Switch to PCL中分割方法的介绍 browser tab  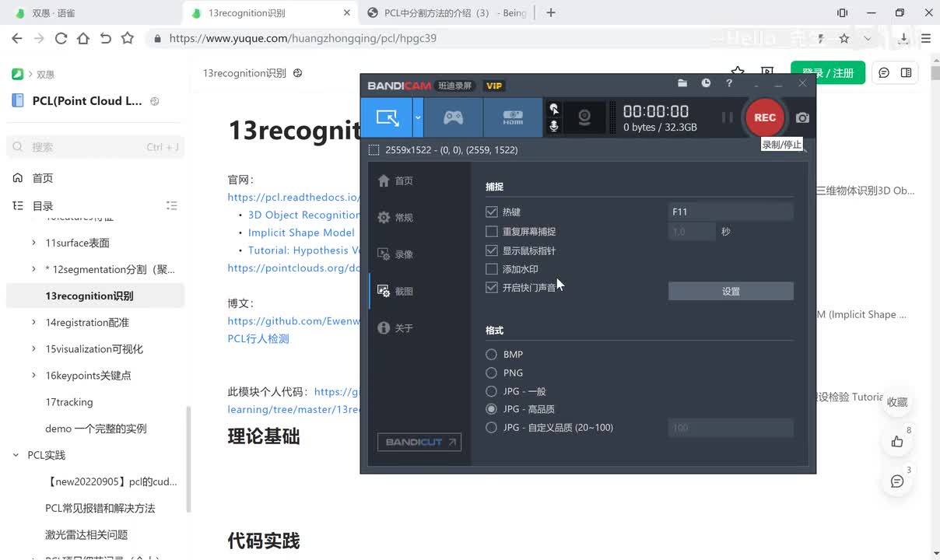447,12
